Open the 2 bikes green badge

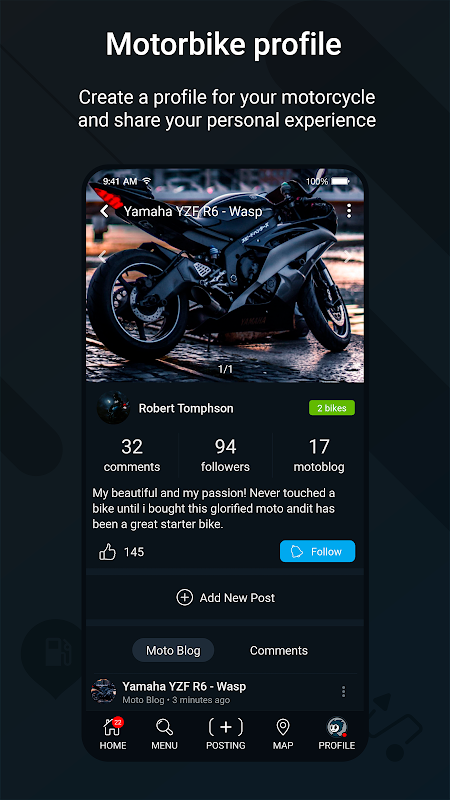[332, 408]
